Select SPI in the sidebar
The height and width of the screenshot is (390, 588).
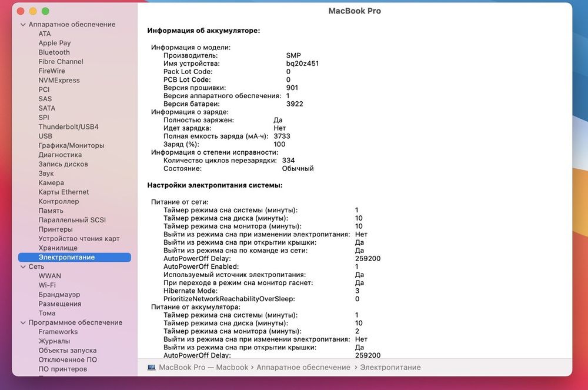tap(44, 118)
